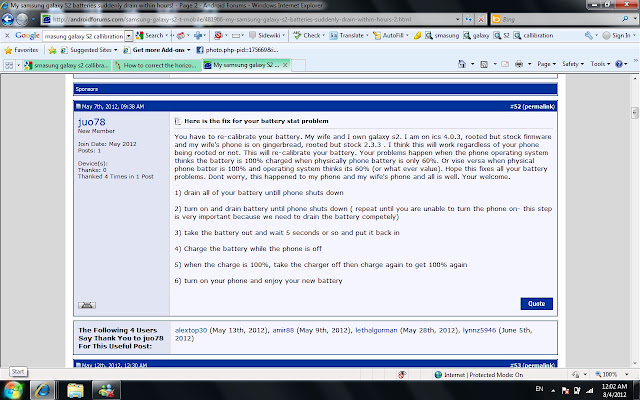This screenshot has height=400, width=640.
Task: Find the word 'S2' on the page
Action: point(502,36)
